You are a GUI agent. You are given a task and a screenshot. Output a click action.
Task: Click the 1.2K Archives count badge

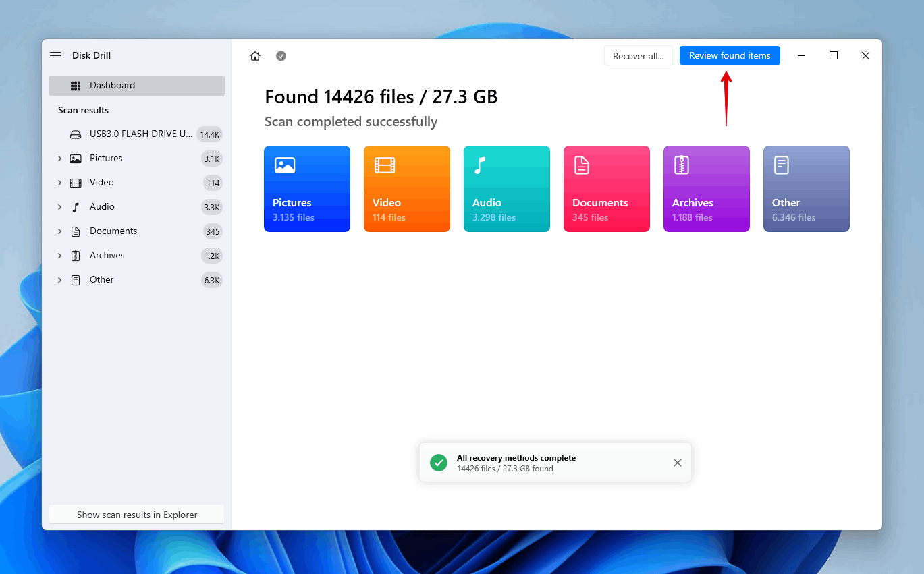coord(212,256)
